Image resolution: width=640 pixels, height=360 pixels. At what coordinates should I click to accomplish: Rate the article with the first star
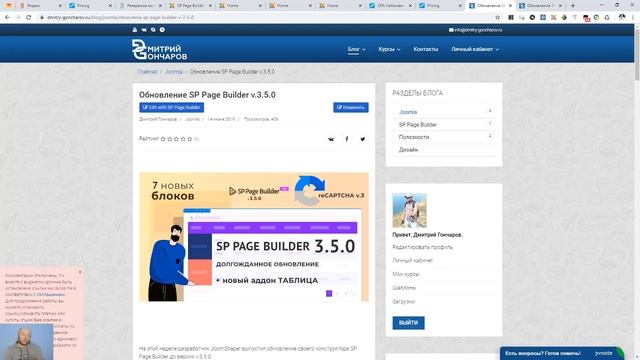(x=163, y=139)
